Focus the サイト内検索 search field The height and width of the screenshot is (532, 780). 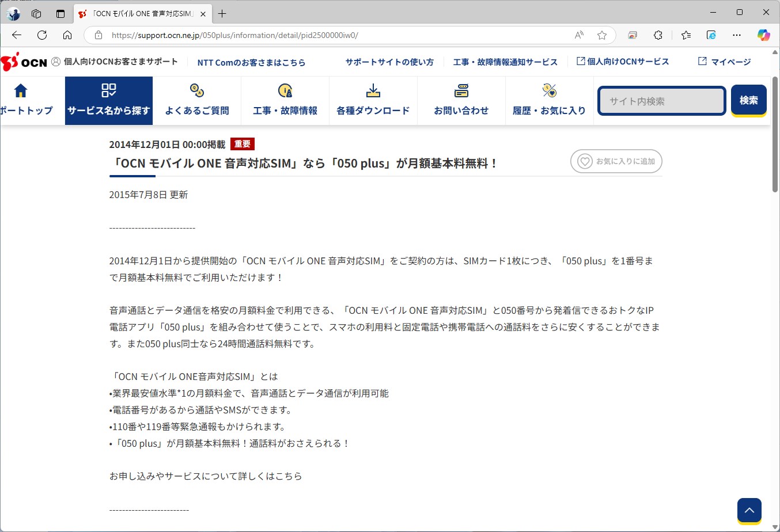(x=661, y=101)
